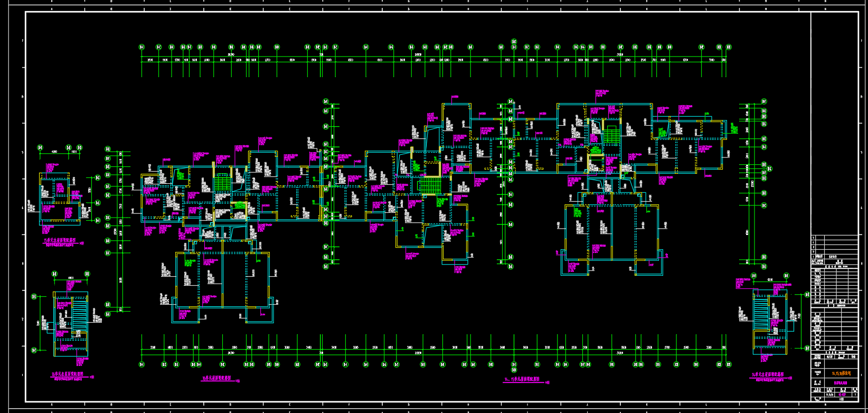
Task: Pick the "4200" dimension above the small plan
Action: click(x=54, y=152)
